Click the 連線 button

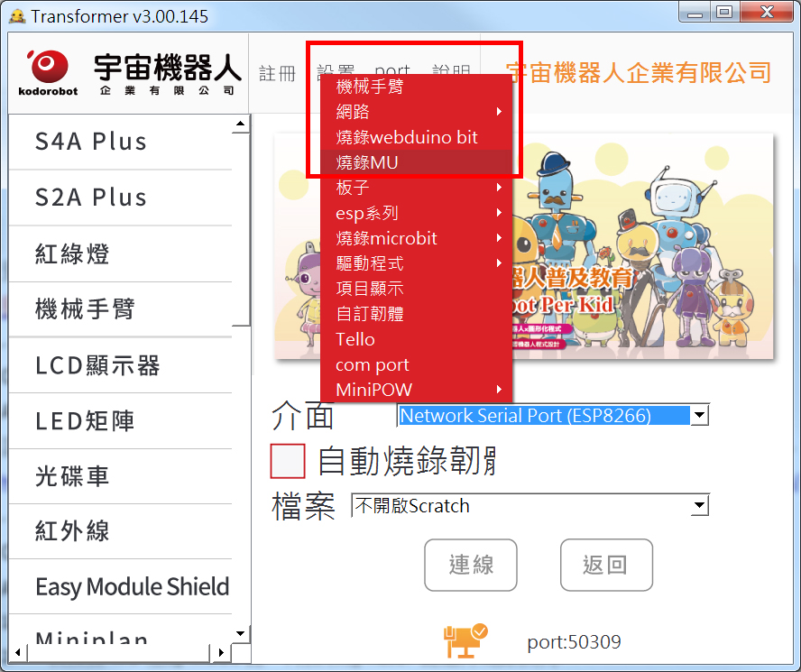point(471,565)
